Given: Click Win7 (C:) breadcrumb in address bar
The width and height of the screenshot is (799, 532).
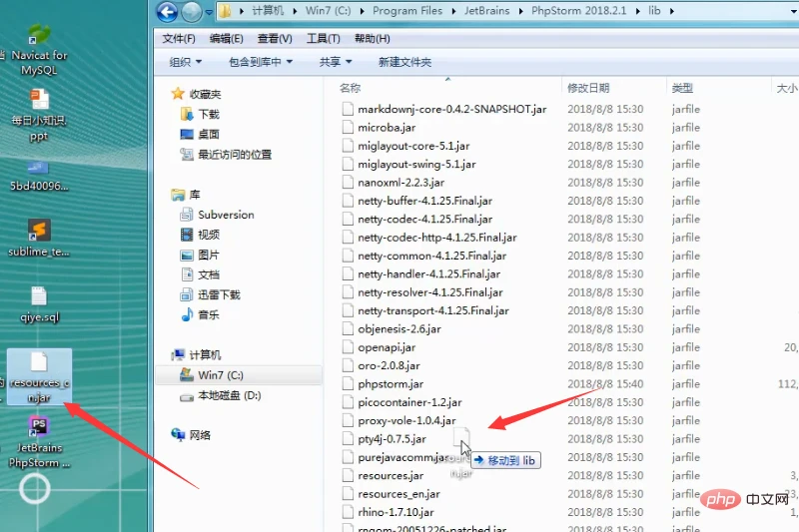Looking at the screenshot, I should 329,11.
